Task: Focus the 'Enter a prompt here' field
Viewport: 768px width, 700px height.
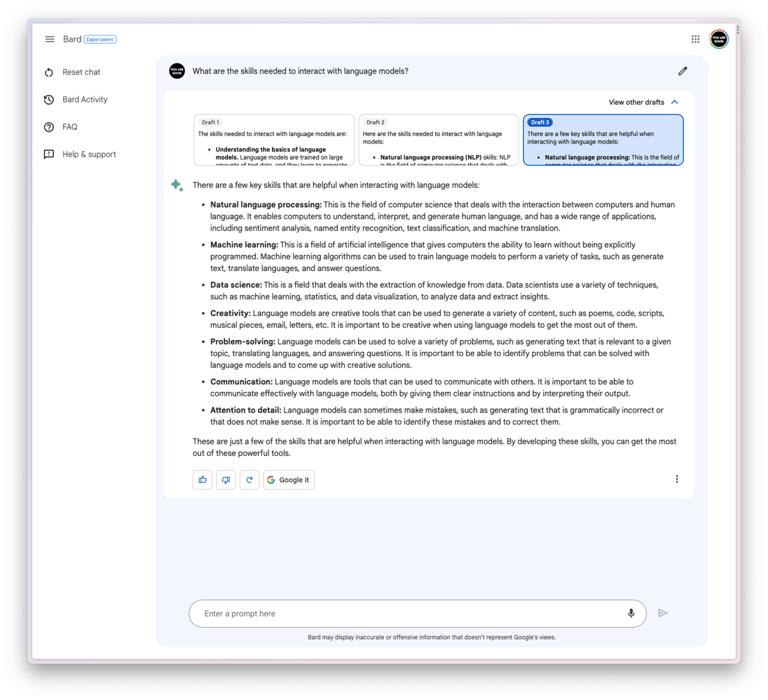Action: (x=417, y=613)
